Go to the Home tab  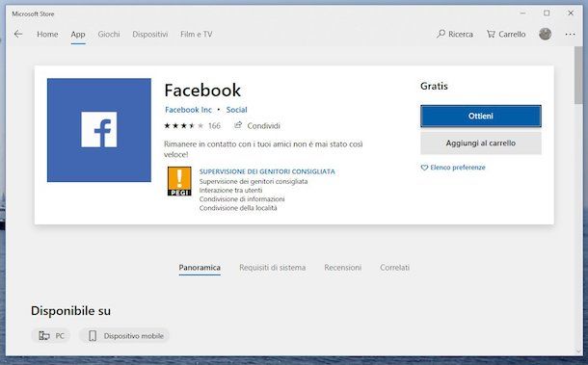[x=47, y=34]
